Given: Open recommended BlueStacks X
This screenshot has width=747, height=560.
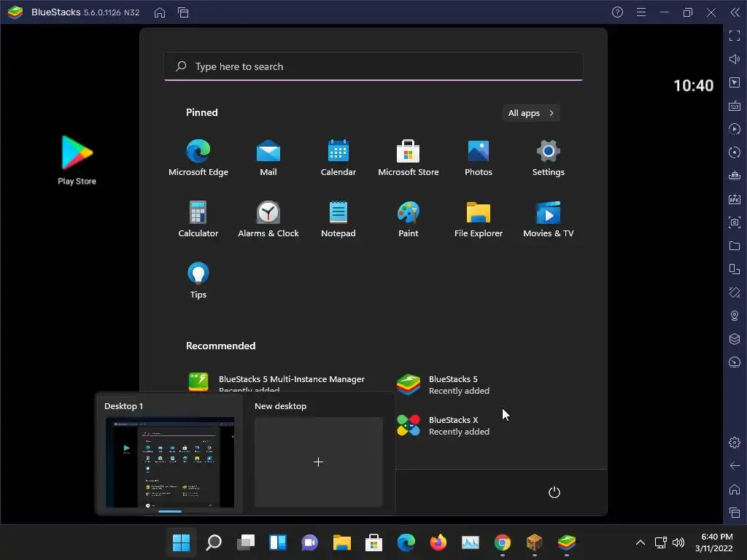Looking at the screenshot, I should 444,425.
